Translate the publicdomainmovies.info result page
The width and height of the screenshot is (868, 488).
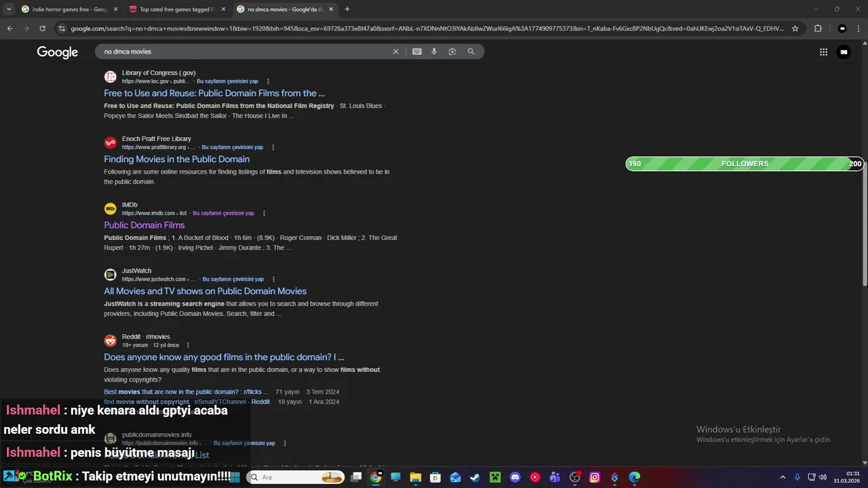tap(244, 443)
